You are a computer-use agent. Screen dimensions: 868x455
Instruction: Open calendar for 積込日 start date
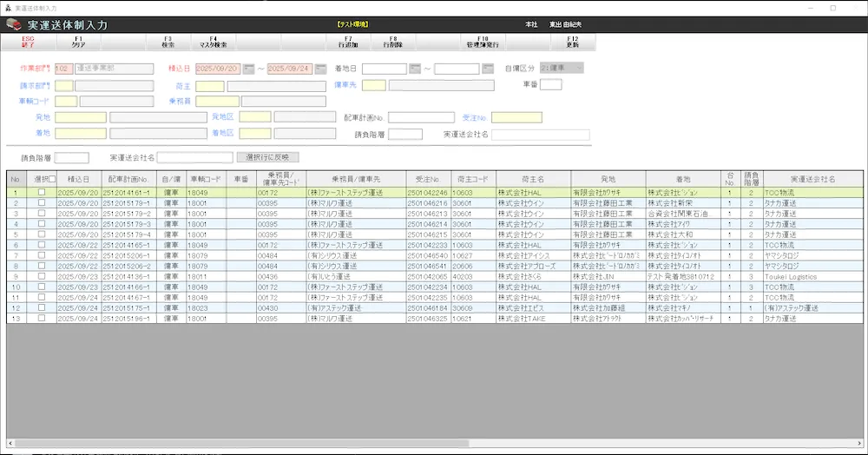(x=248, y=69)
